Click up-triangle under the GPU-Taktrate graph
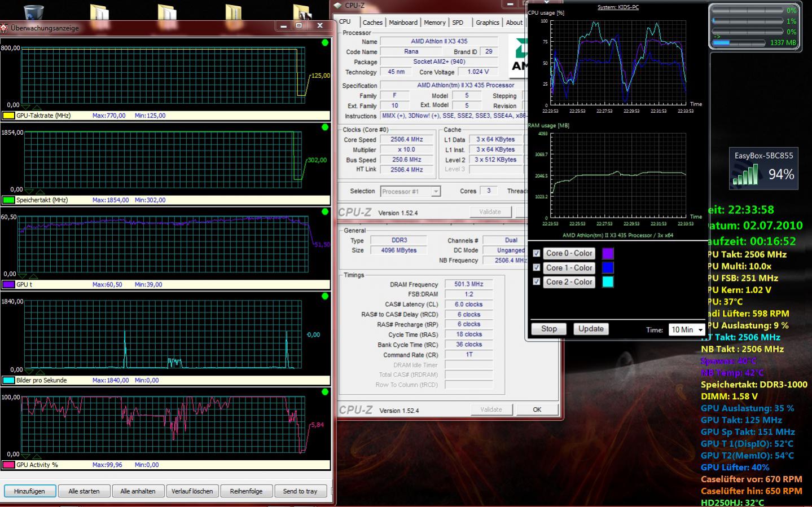Screen dimensions: 812x507 pyautogui.click(x=37, y=107)
